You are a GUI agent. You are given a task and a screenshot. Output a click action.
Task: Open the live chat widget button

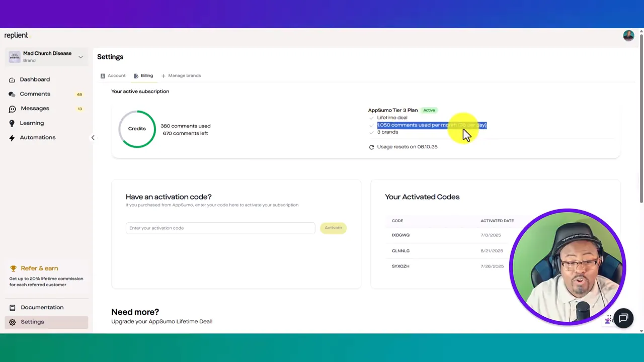(623, 318)
